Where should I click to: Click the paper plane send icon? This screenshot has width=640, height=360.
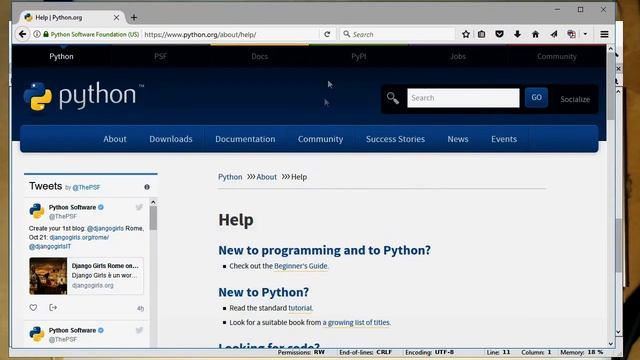coord(553,34)
